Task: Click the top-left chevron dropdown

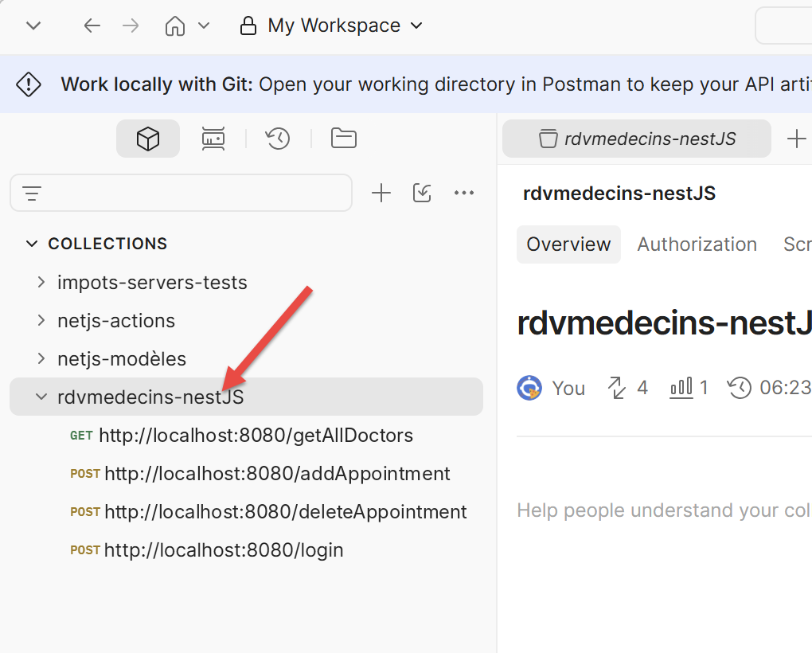Action: pos(33,25)
